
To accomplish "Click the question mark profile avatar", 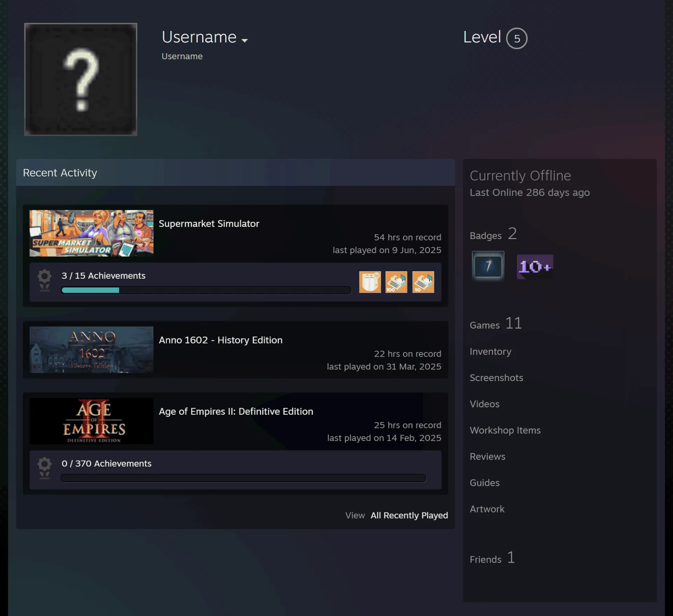I will tap(81, 79).
